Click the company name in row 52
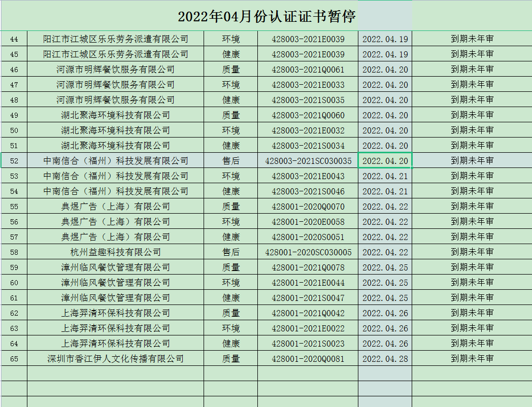This screenshot has height=407, width=532. pyautogui.click(x=116, y=161)
